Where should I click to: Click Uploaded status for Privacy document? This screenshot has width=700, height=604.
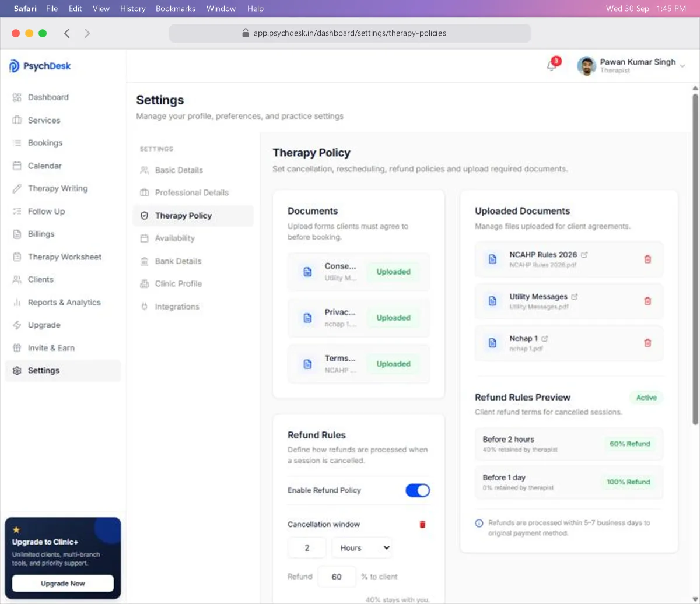pos(393,318)
